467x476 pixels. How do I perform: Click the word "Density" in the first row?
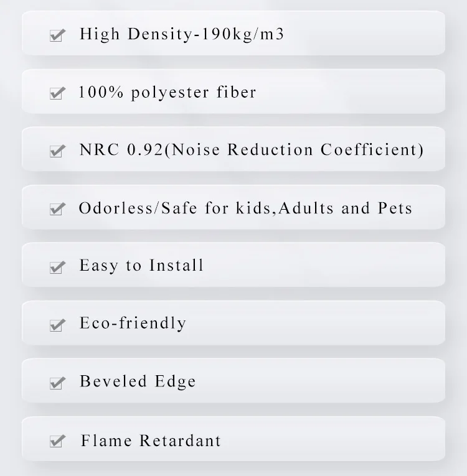click(158, 34)
